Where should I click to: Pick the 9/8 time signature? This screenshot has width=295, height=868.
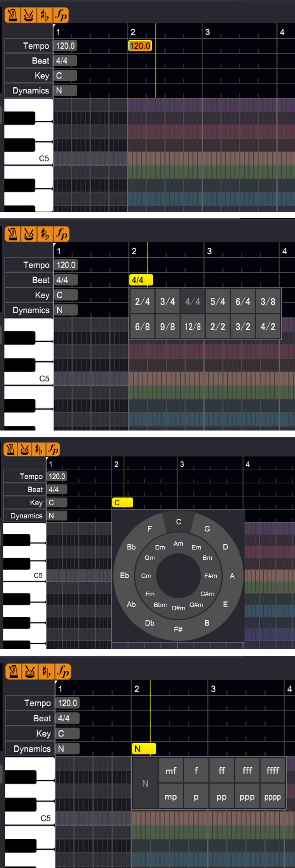[x=168, y=326]
